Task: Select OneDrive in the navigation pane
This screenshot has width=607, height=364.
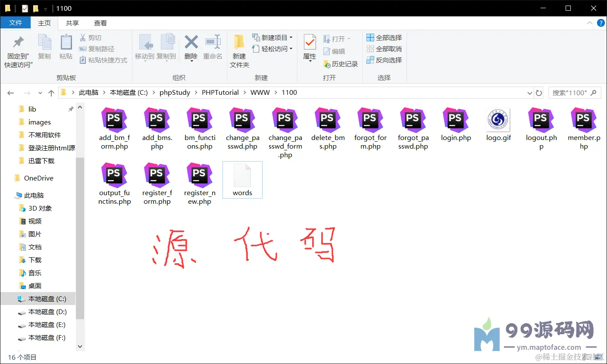Action: click(x=39, y=178)
